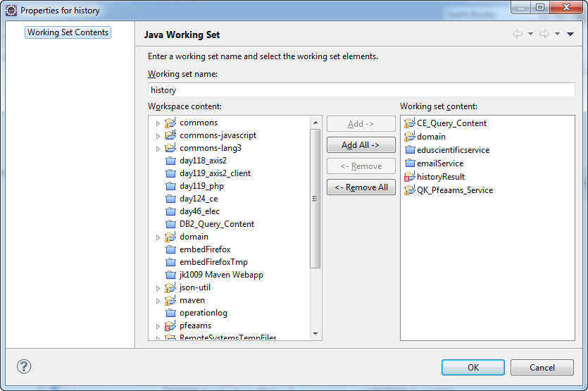Click the workspace content vertical scrollbar
588x391 pixels.
pyautogui.click(x=315, y=197)
